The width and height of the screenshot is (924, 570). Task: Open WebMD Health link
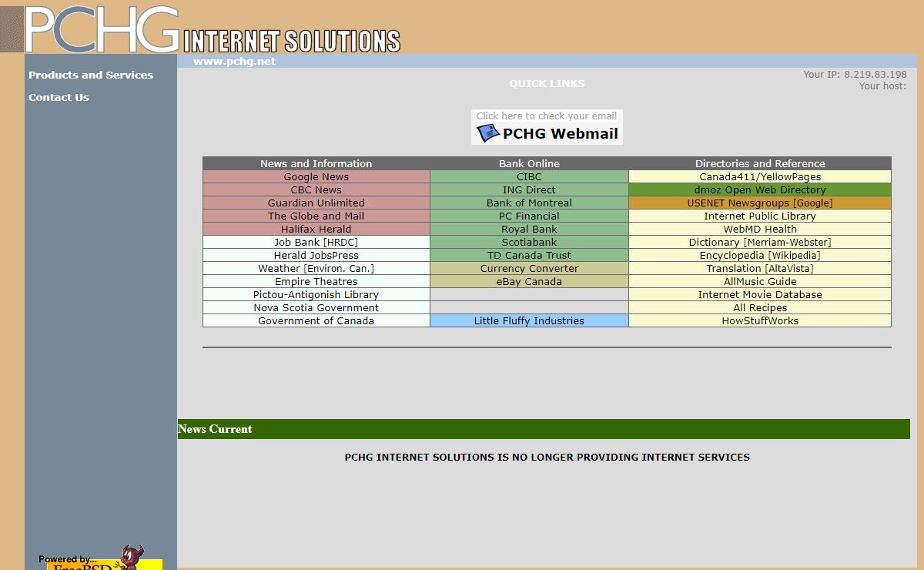tap(760, 230)
